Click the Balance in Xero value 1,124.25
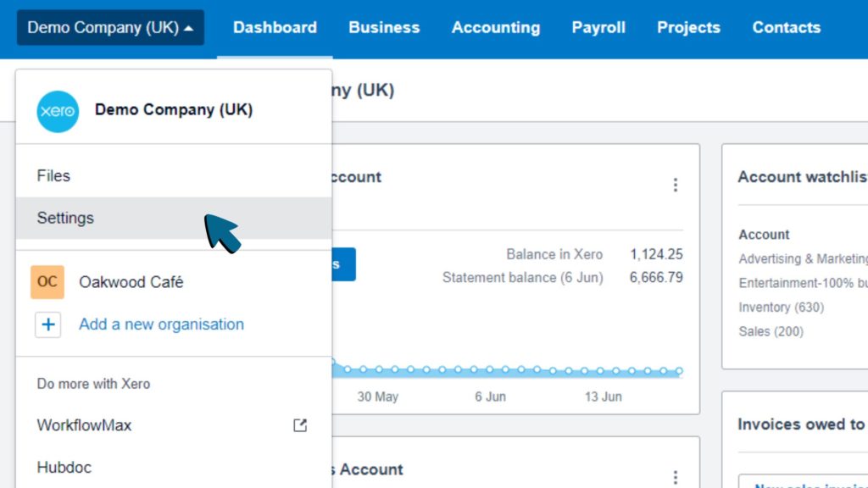The image size is (868, 488). 656,254
